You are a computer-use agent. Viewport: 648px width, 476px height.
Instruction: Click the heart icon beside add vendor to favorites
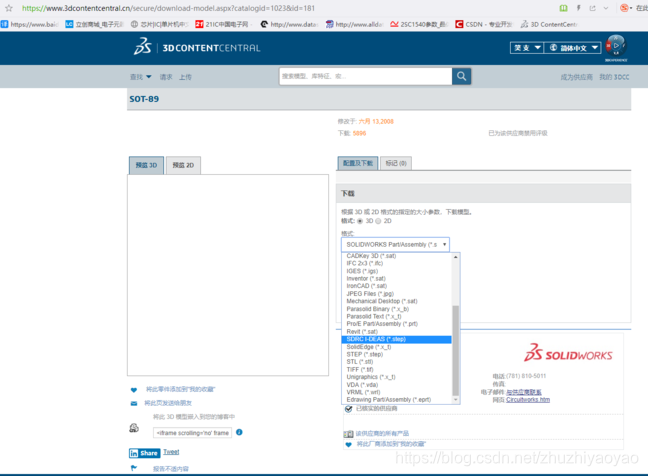348,445
